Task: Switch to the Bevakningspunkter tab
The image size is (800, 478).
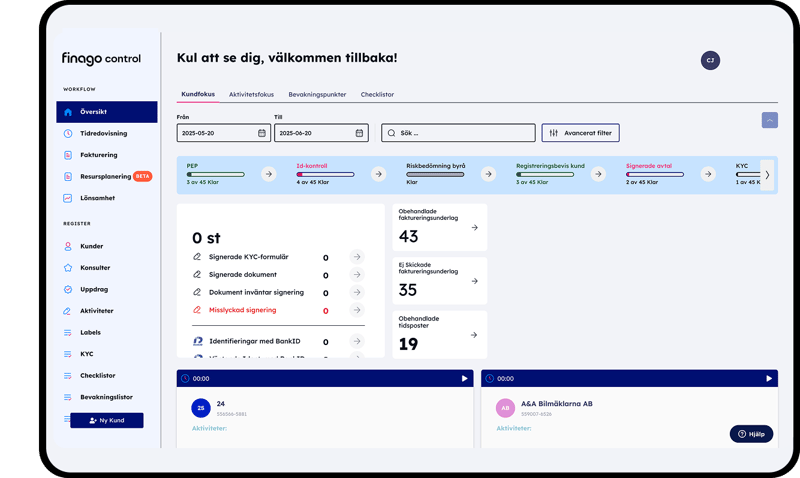Action: pyautogui.click(x=317, y=94)
